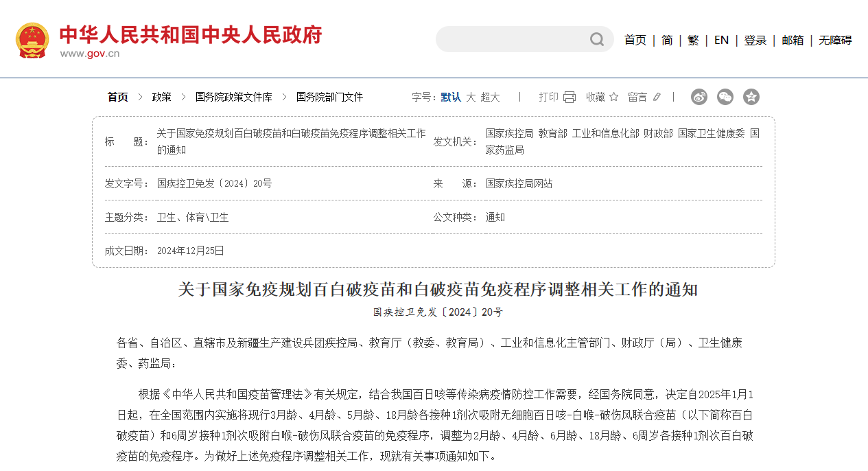The image size is (868, 471).
Task: Open 国务院政策文件库 breadcrumb
Action: [x=233, y=97]
